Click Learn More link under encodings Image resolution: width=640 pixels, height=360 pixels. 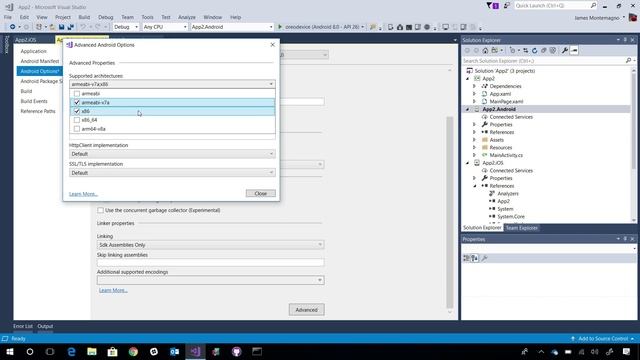tap(113, 290)
